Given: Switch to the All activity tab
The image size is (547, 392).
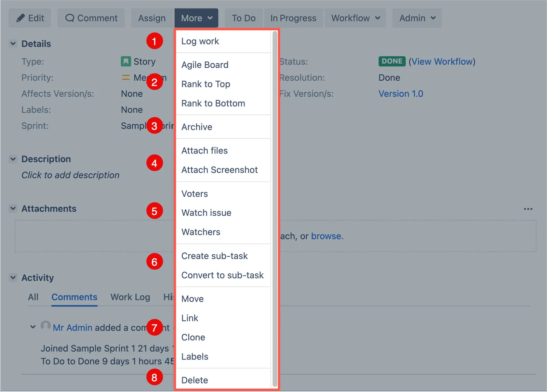Looking at the screenshot, I should pyautogui.click(x=33, y=297).
